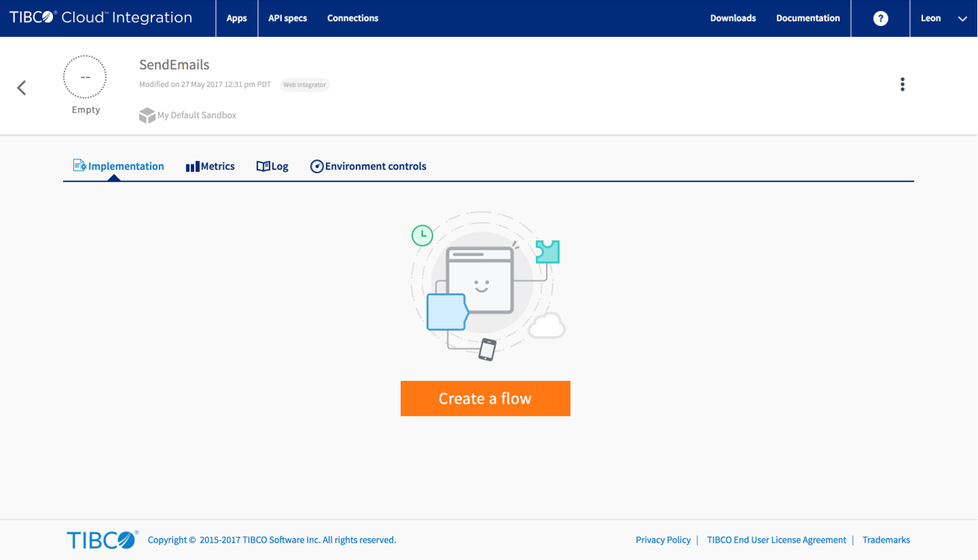Screen dimensions: 978x560
Task: Go to API specs in navigation
Action: click(288, 18)
